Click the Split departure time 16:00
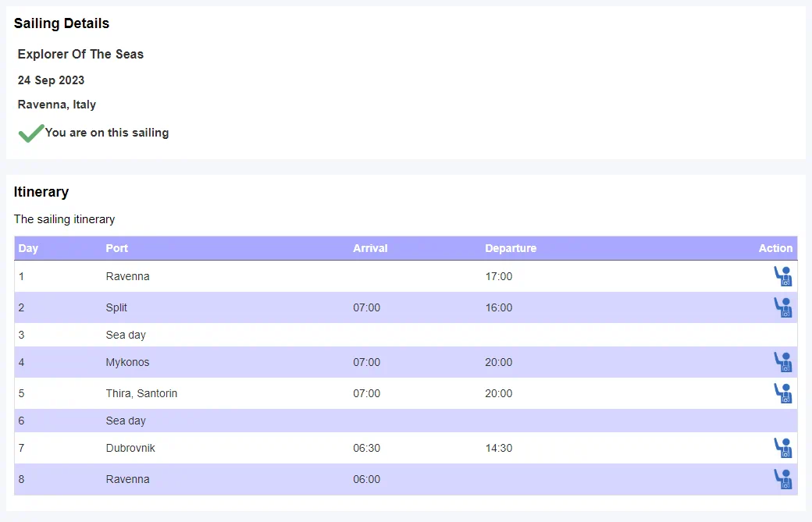 [499, 307]
